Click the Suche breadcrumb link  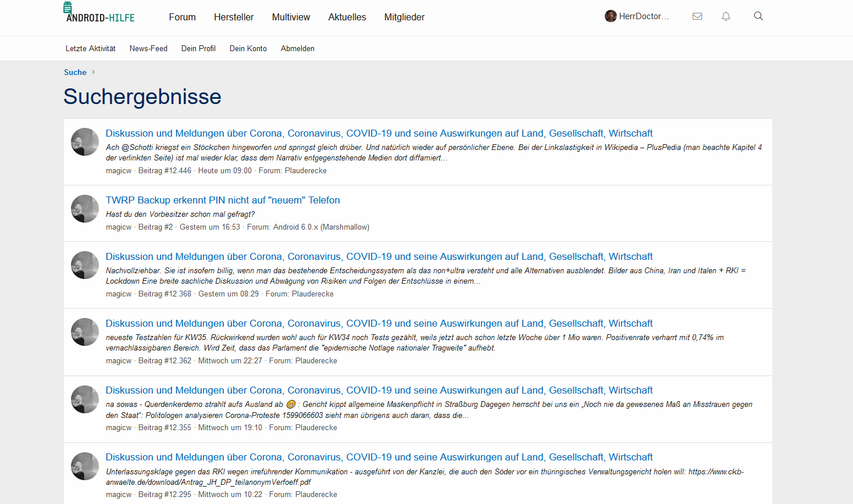[x=75, y=72]
